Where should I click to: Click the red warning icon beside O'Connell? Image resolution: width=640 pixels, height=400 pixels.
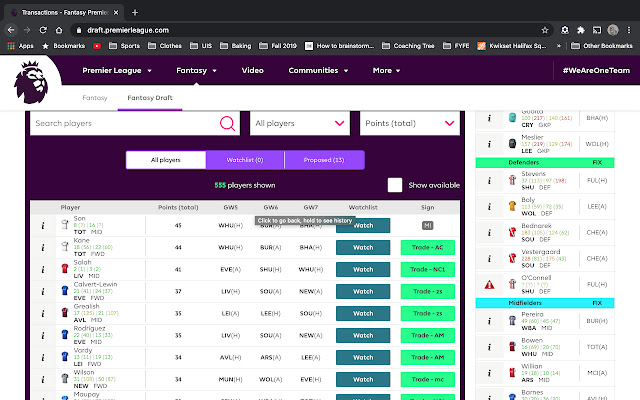489,284
